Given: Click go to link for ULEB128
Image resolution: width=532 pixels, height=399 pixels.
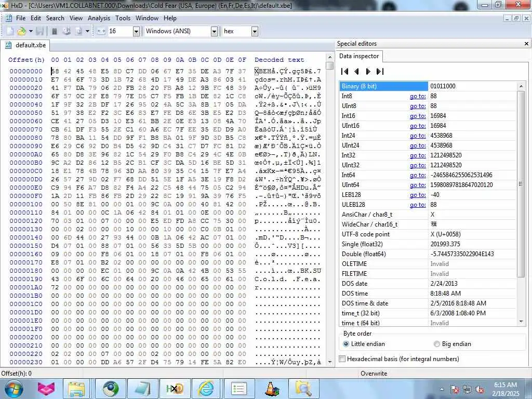Looking at the screenshot, I should click(x=418, y=205).
